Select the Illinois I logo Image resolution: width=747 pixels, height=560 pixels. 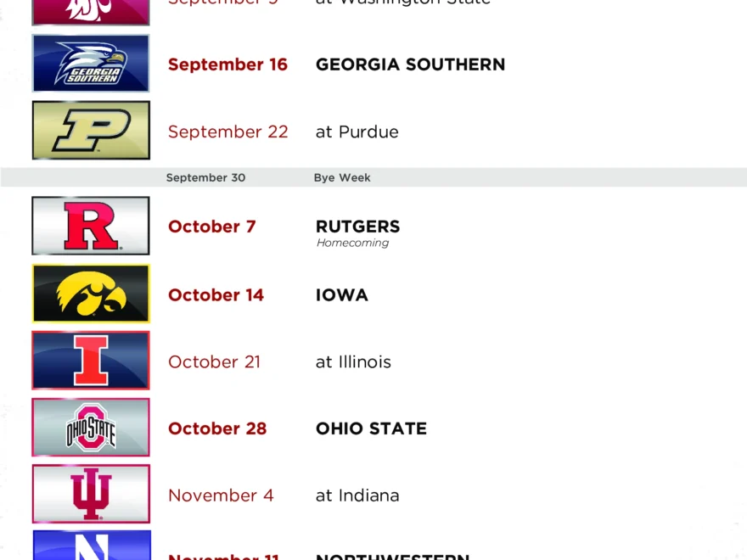(x=91, y=361)
